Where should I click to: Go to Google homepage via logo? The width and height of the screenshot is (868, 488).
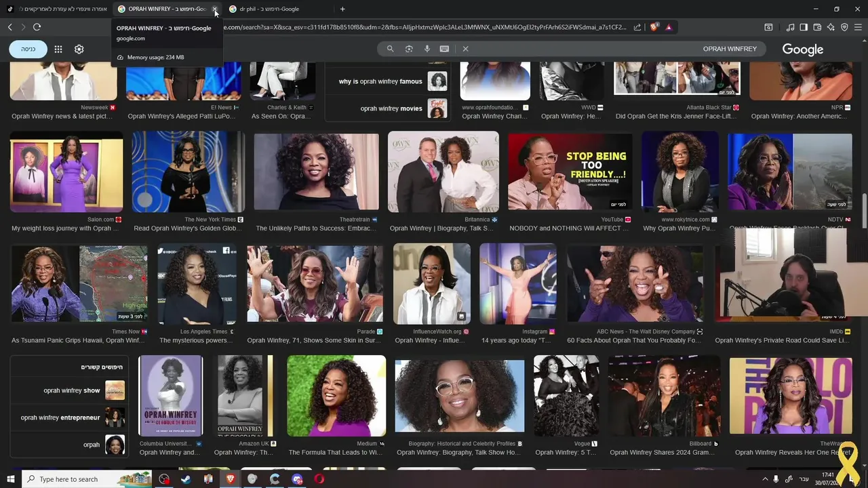pos(803,49)
